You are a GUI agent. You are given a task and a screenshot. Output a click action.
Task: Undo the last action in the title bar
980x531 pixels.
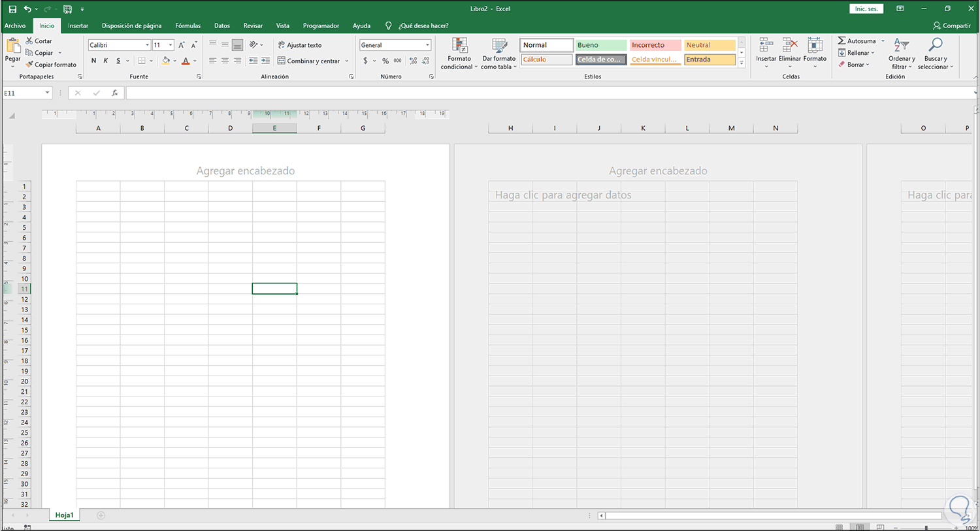[x=27, y=9]
